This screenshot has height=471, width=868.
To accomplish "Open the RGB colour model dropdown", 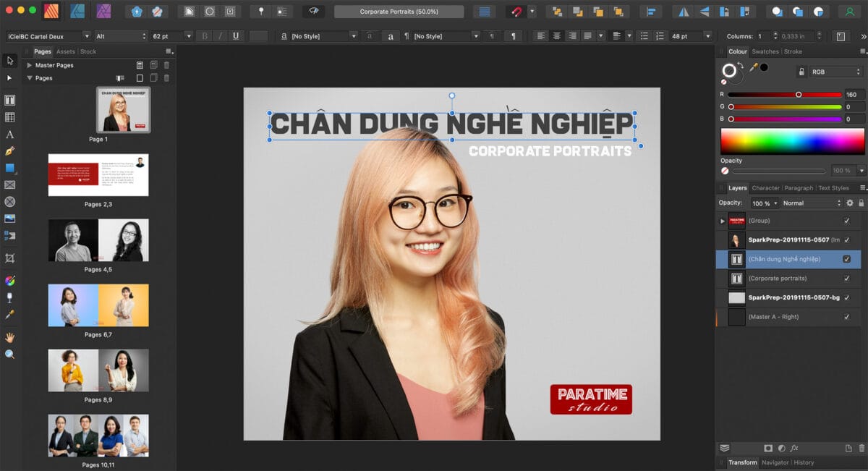I will [836, 72].
